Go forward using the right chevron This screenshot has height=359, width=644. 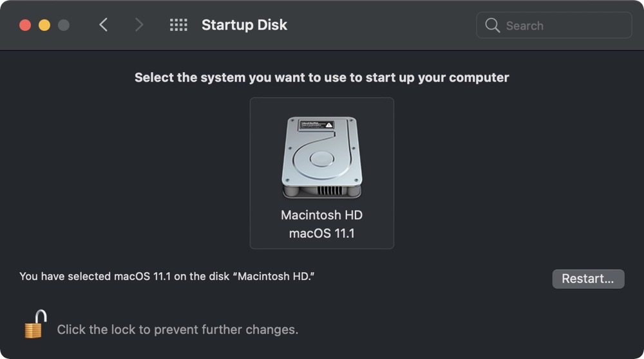[x=139, y=25]
